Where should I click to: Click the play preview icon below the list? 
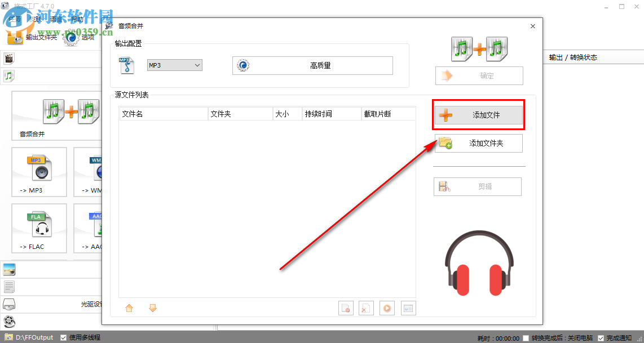coord(387,308)
